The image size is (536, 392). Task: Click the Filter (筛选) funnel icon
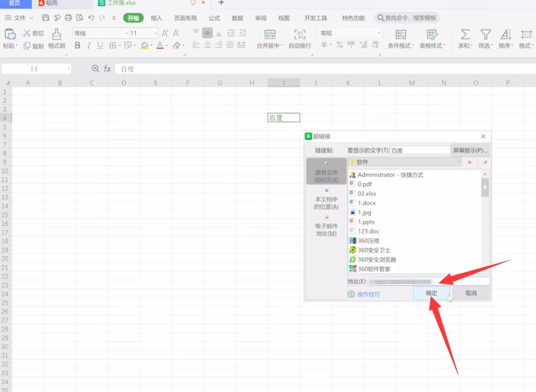(485, 35)
